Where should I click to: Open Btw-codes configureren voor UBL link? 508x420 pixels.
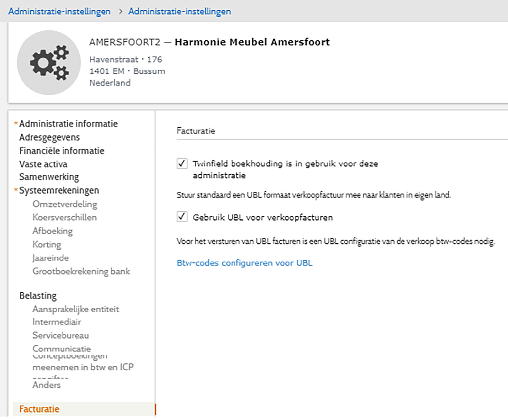[x=244, y=263]
